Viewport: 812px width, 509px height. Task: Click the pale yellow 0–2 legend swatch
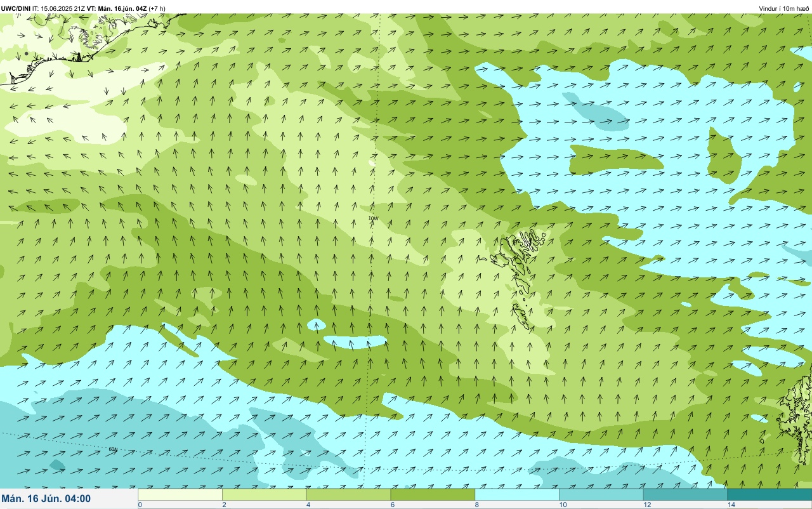(x=180, y=494)
